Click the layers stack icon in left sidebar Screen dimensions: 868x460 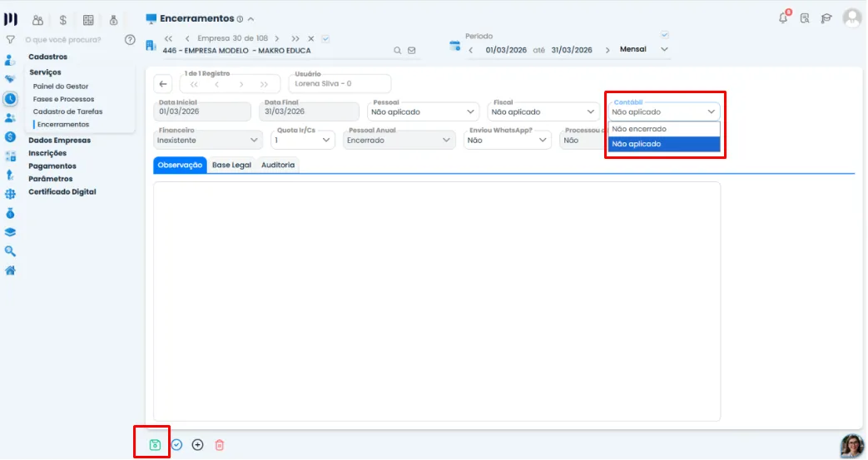[x=10, y=232]
